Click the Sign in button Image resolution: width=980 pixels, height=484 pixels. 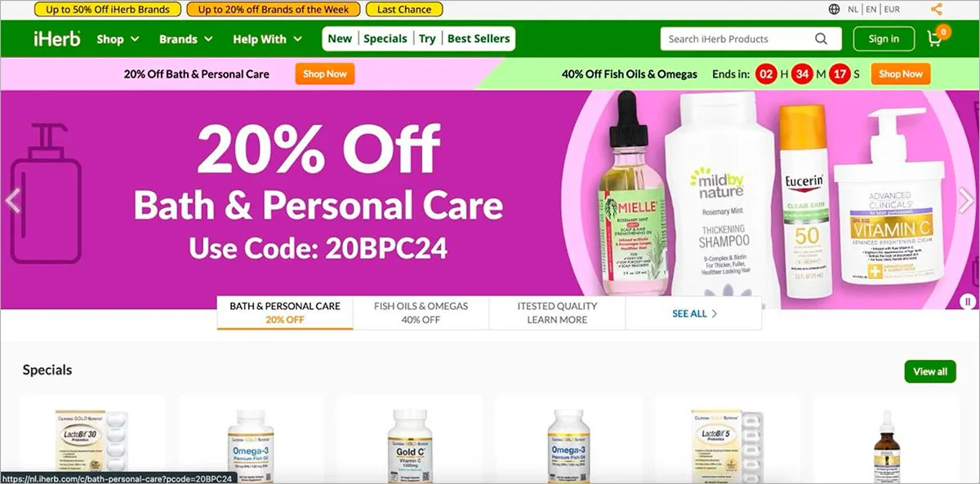[x=884, y=38]
